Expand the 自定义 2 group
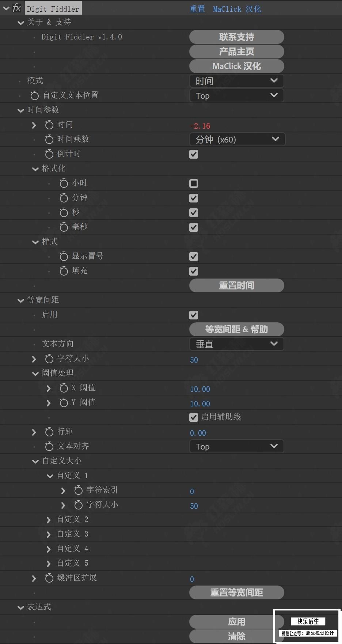This screenshot has height=644, width=342. pos(49,520)
